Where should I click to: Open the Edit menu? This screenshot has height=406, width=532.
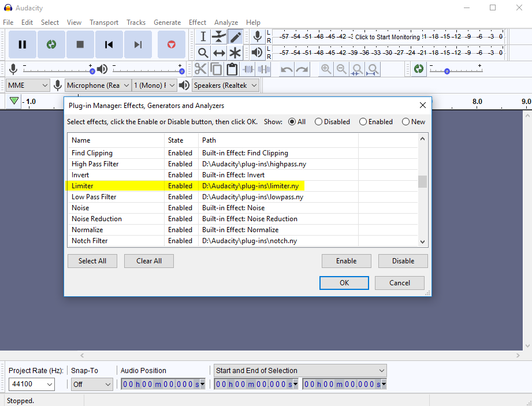tap(27, 23)
